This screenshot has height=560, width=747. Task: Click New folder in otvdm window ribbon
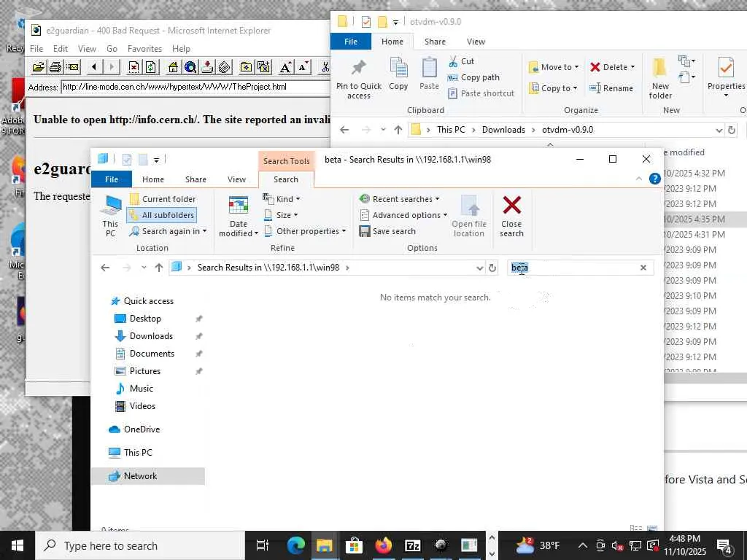(660, 79)
